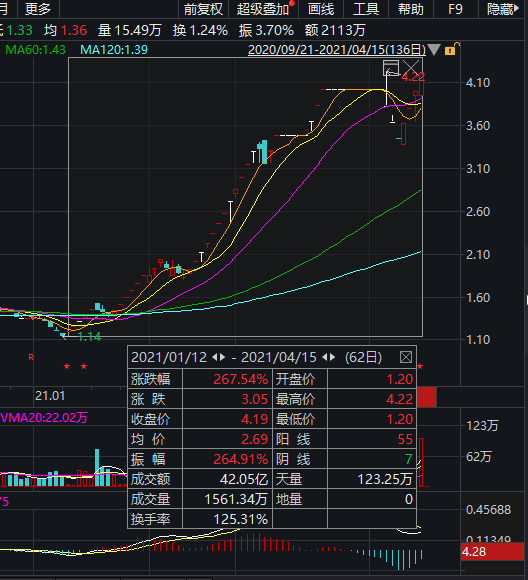Viewport: 528px width, 580px height.
Task: Close the 62-day statistics panel
Action: tap(406, 357)
